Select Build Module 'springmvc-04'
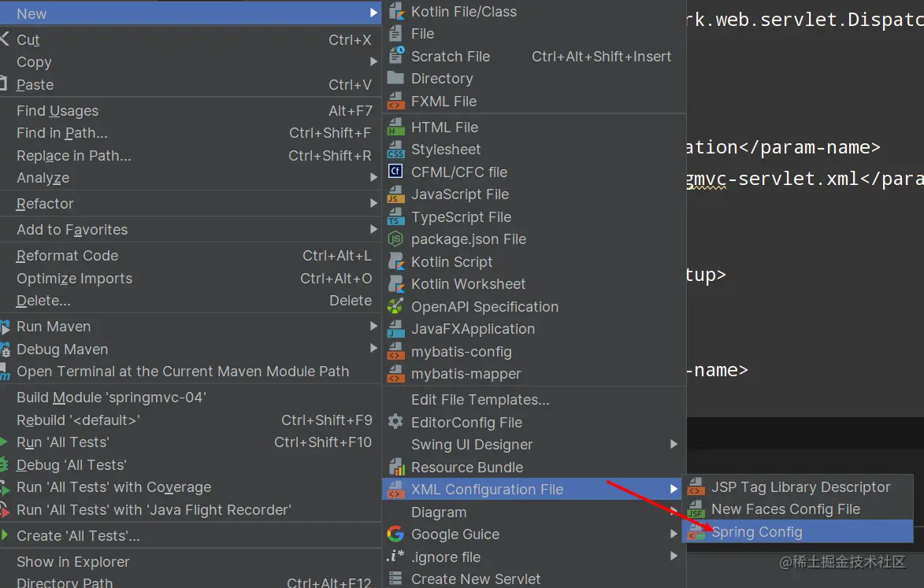 click(x=190, y=398)
